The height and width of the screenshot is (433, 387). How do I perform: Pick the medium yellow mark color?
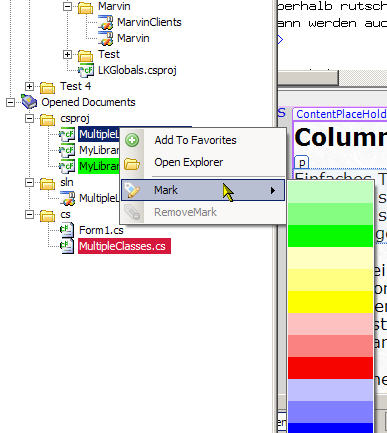coord(330,280)
